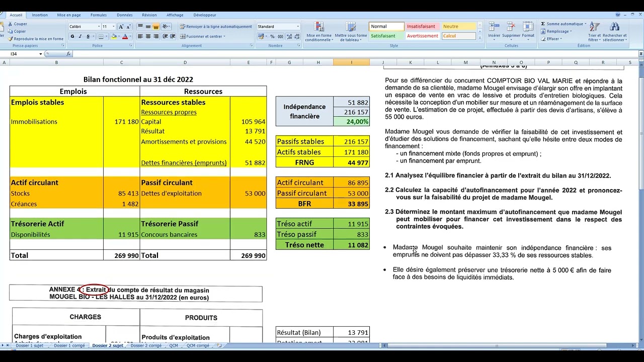Click the decrease decimal icon

[297, 37]
